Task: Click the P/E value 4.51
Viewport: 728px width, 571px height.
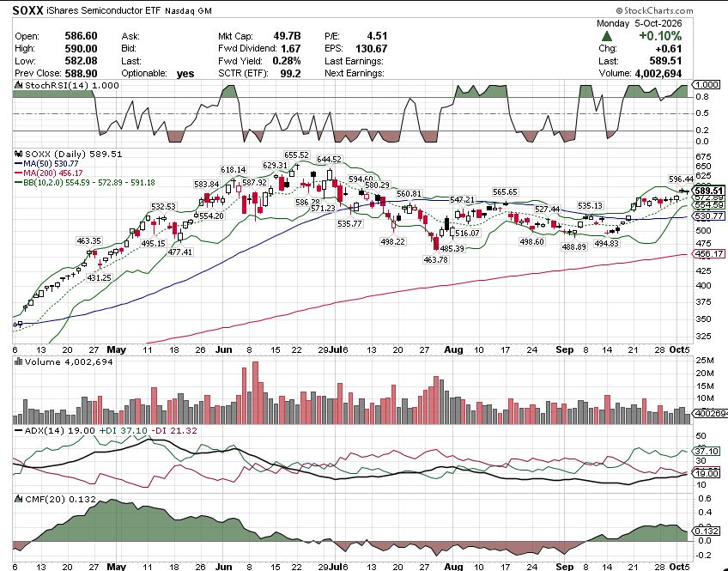Action: click(x=377, y=36)
